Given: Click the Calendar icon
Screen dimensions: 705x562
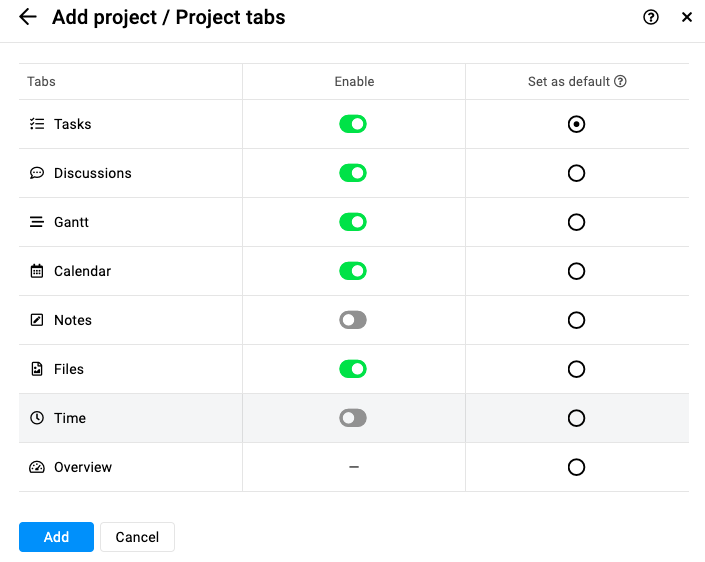Looking at the screenshot, I should (x=37, y=271).
